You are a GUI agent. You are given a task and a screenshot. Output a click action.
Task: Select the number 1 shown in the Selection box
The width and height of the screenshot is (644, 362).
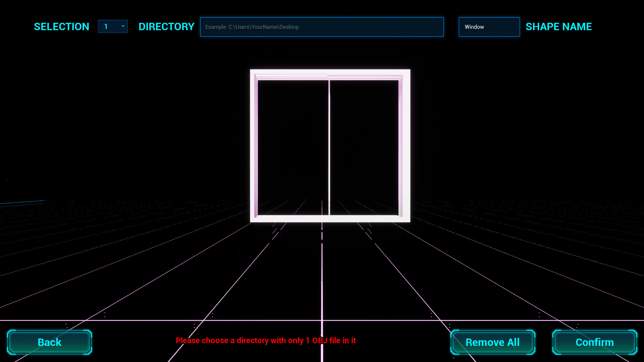tap(106, 26)
